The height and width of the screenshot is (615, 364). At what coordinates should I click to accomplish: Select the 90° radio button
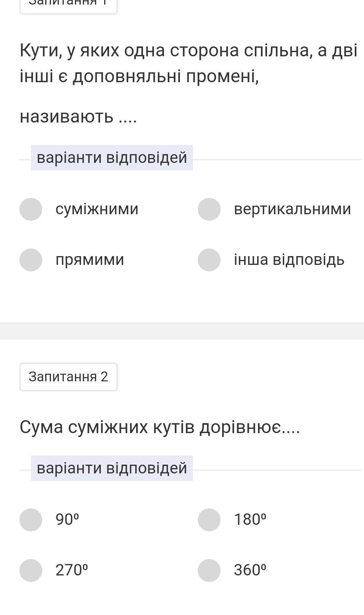click(x=31, y=520)
